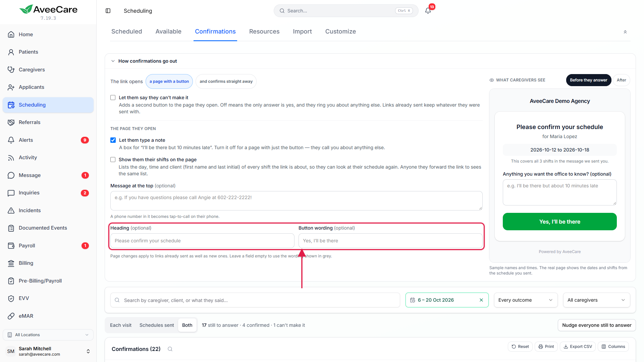This screenshot has height=362, width=644.
Task: Open the All Locations selector
Action: pos(48,335)
